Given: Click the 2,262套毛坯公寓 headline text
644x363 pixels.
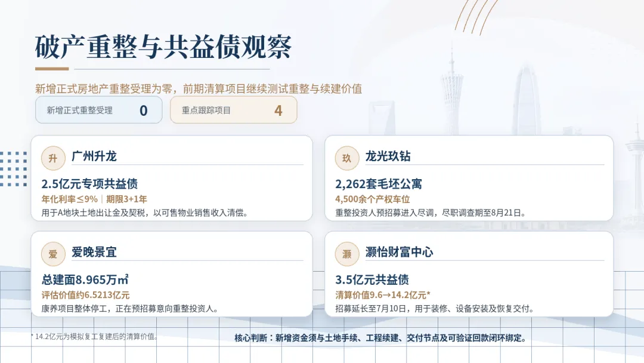Looking at the screenshot, I should (379, 184).
